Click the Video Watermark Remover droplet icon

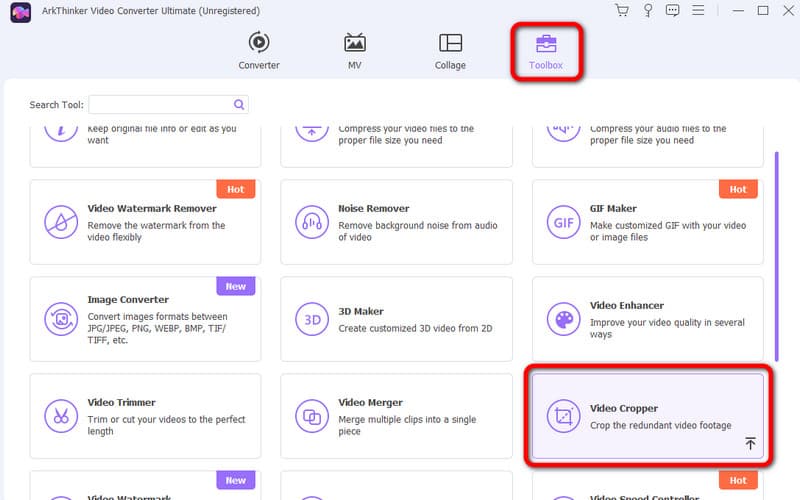click(x=61, y=222)
